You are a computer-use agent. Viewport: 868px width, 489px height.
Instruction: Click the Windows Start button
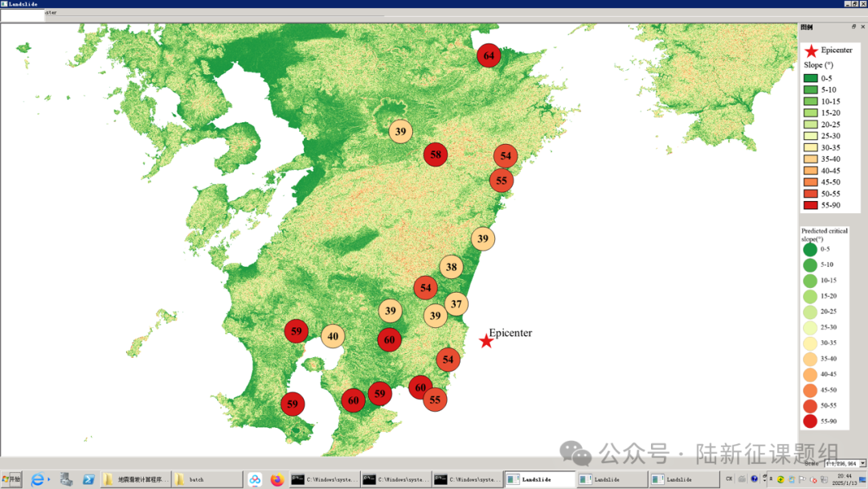[13, 479]
